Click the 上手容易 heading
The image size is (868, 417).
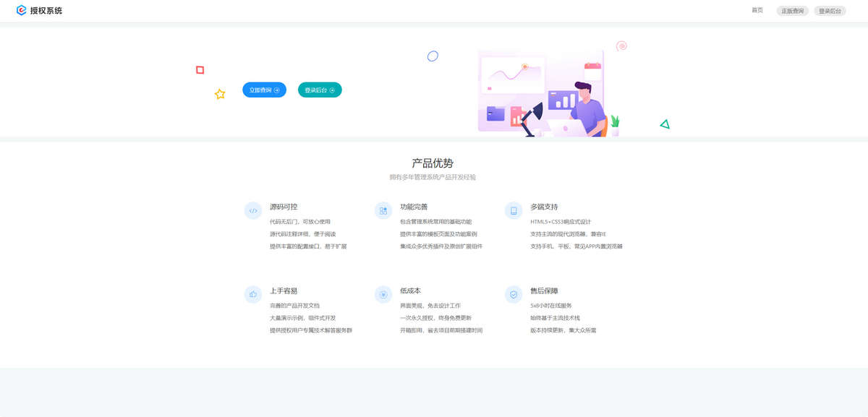[284, 291]
